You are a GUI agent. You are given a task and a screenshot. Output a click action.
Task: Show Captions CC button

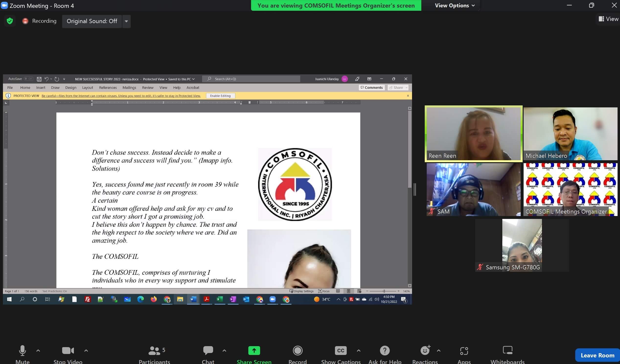click(341, 351)
